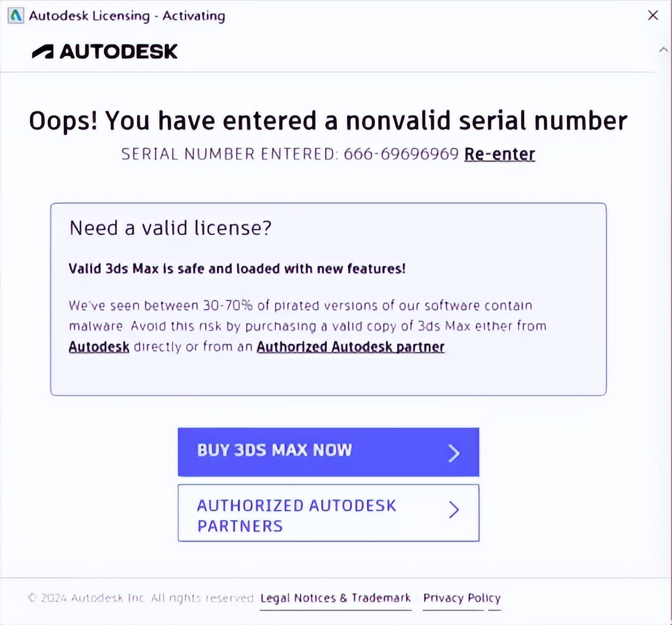Click the Autodesk logo in the header
672x625 pixels.
click(x=105, y=52)
